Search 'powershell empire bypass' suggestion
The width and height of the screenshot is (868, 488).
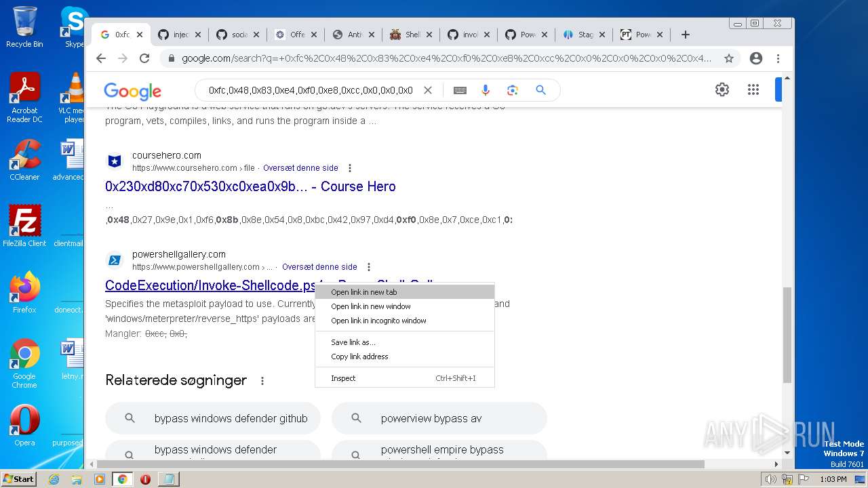click(439, 451)
